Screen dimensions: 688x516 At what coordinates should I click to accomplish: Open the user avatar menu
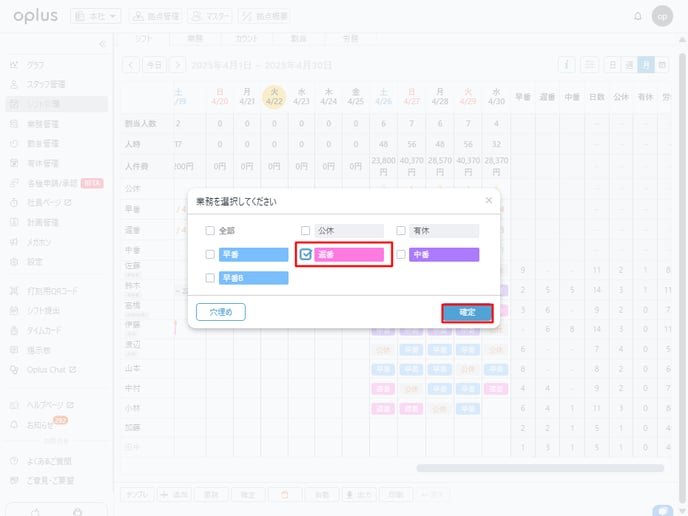pos(662,16)
